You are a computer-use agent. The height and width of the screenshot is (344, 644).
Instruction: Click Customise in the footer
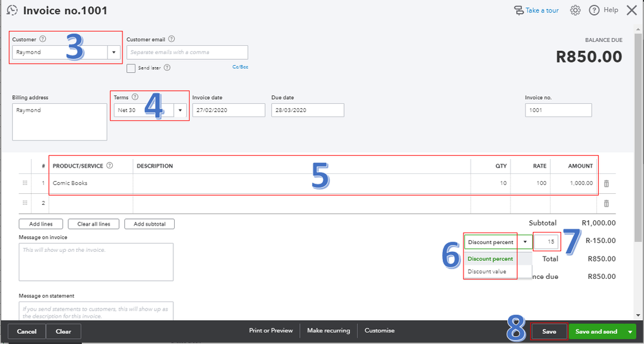pyautogui.click(x=380, y=330)
